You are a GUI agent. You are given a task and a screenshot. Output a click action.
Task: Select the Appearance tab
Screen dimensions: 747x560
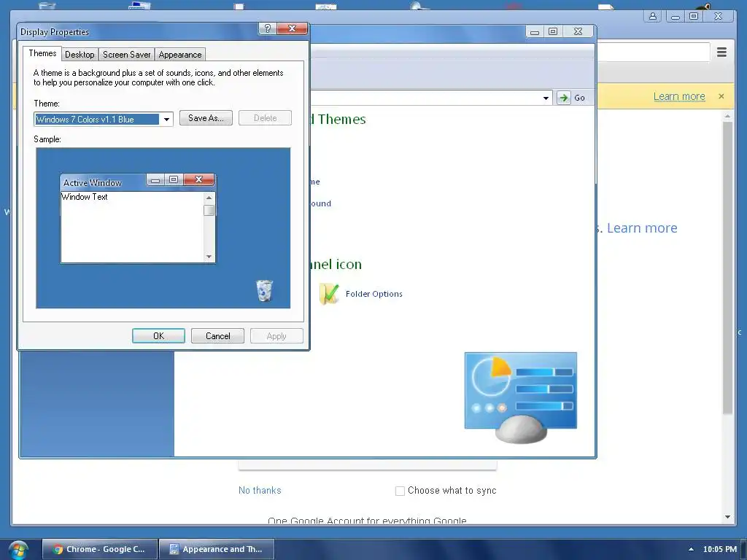180,55
